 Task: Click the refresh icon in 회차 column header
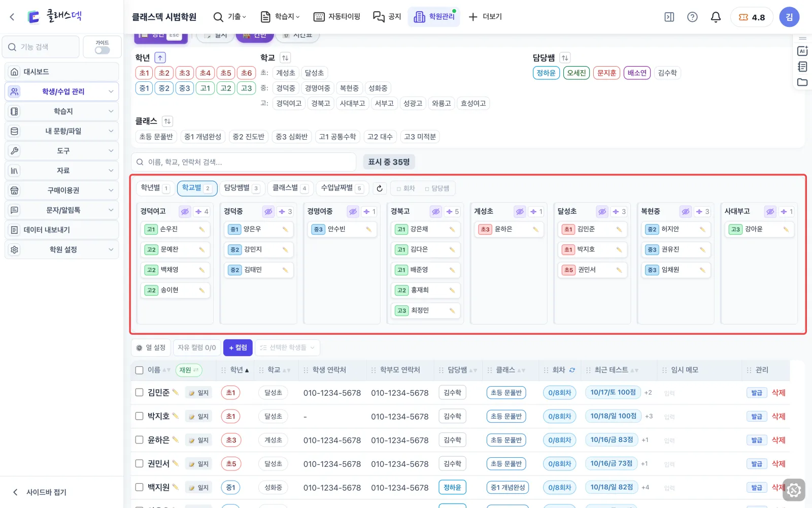pos(572,370)
